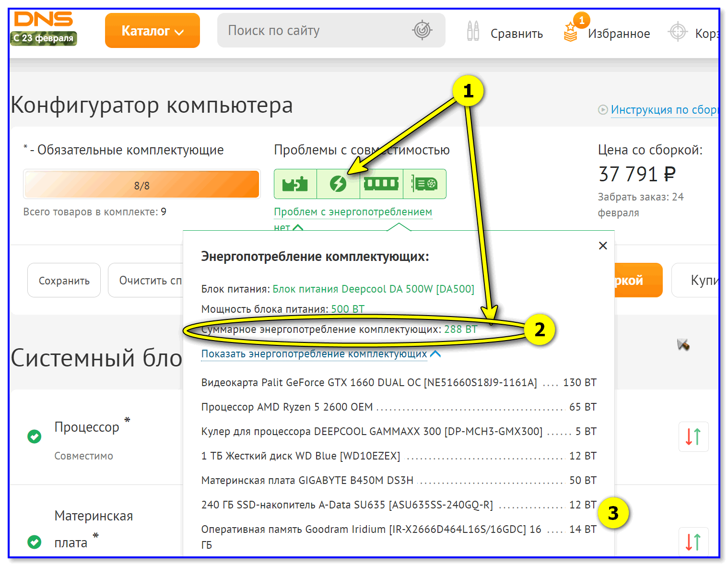Select the power consumption lightning icon tab

pyautogui.click(x=338, y=184)
